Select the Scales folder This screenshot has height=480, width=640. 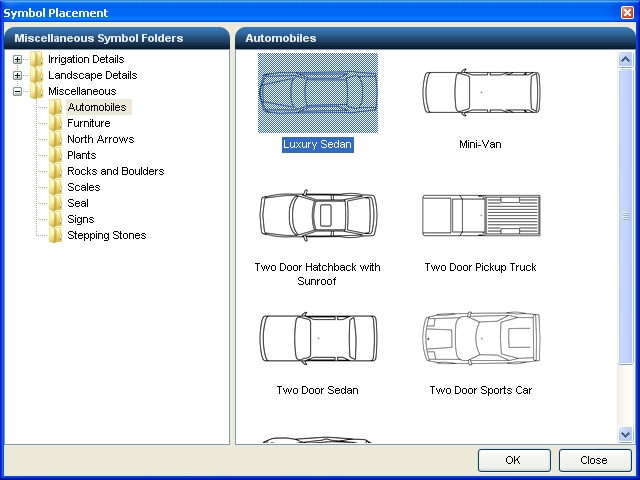coord(83,187)
